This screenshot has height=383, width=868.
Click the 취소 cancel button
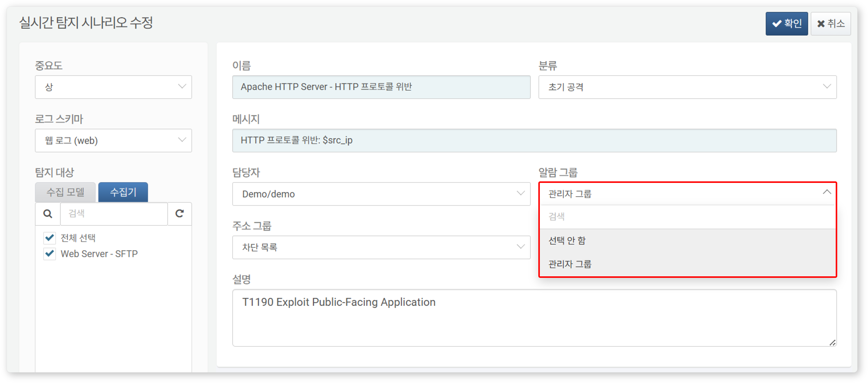830,24
